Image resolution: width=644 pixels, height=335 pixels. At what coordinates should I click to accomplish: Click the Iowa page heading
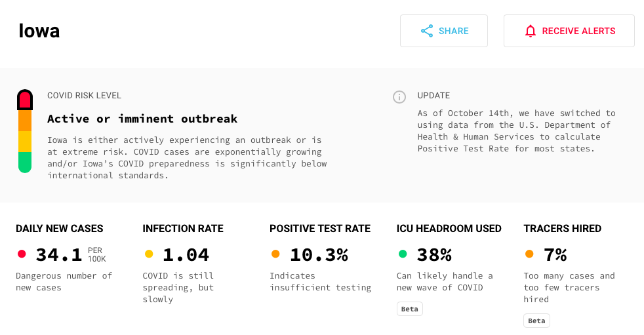[x=39, y=31]
